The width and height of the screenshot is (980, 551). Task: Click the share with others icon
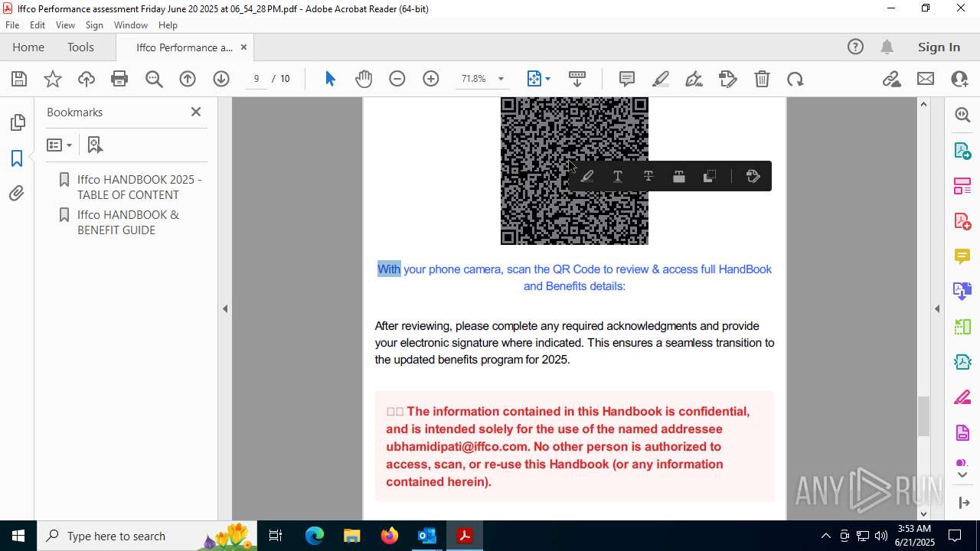point(959,79)
